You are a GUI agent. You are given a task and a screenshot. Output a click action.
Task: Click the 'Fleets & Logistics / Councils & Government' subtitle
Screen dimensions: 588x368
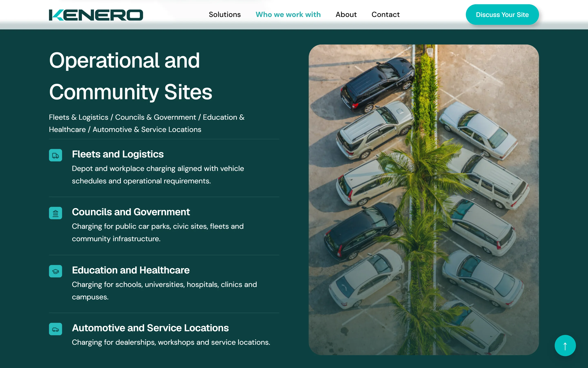tap(147, 123)
